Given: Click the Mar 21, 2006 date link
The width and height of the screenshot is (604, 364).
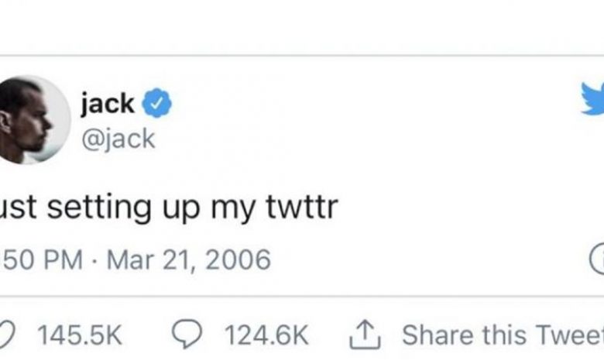Looking at the screenshot, I should tap(189, 259).
